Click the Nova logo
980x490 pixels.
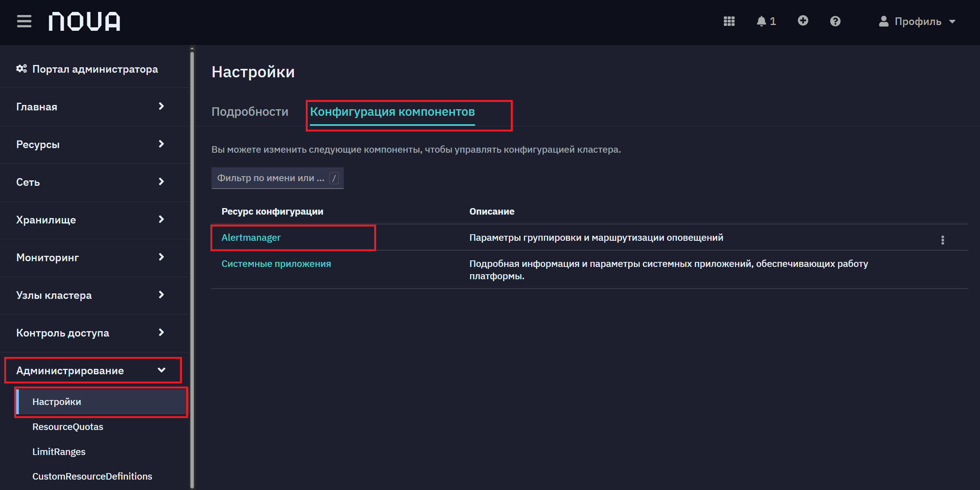[x=84, y=21]
